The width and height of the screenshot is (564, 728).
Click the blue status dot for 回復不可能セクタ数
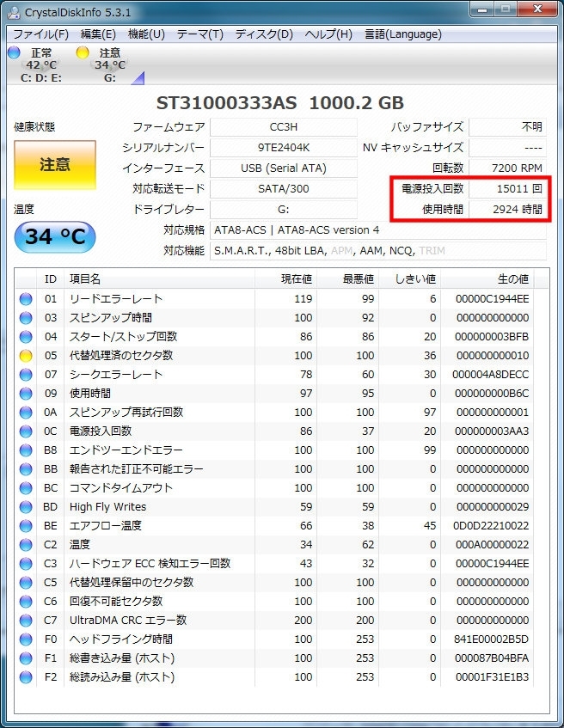26,602
